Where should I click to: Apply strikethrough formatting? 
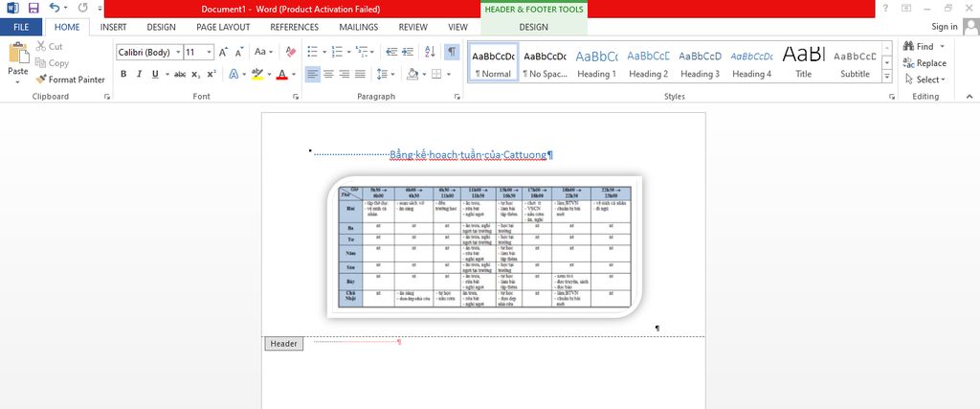(x=180, y=74)
